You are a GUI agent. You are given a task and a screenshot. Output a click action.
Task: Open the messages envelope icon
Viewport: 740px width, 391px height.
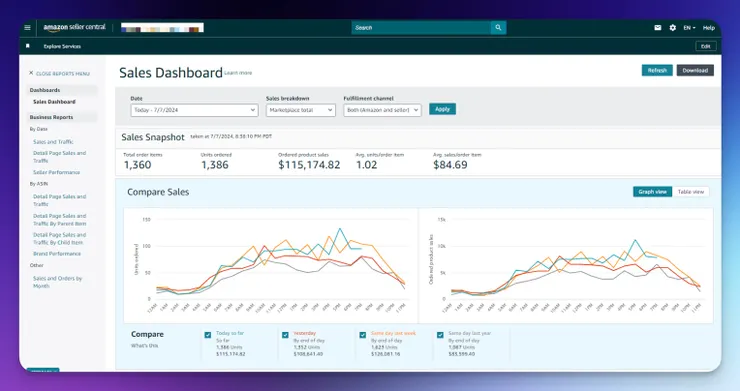pyautogui.click(x=657, y=28)
